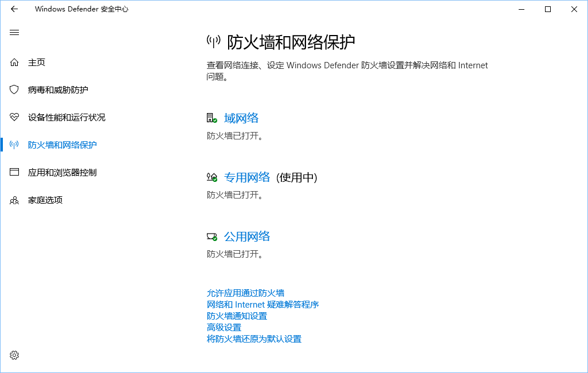The image size is (588, 373).
Task: Open 专用网络 firewall settings
Action: click(x=247, y=177)
